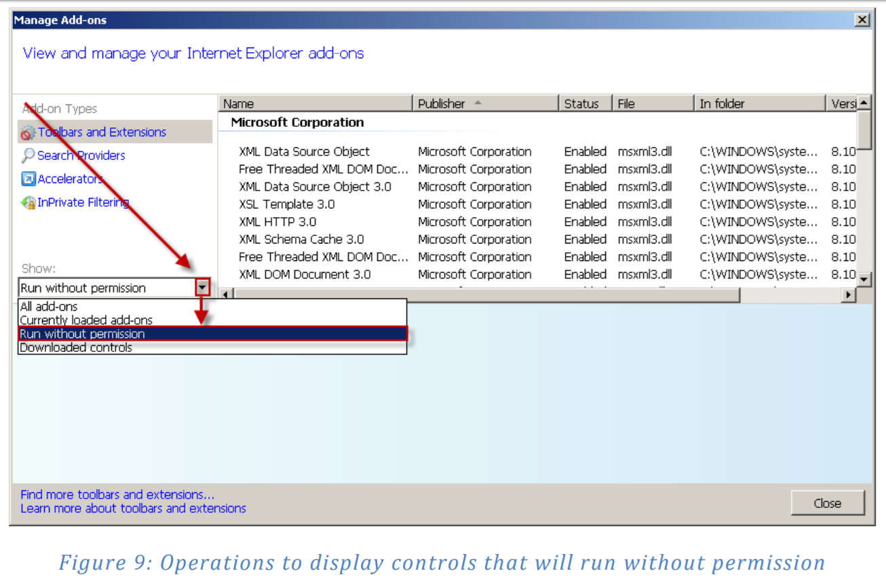Open Learn more about toolbars and extensions
Viewport: 886px width, 588px height.
133,508
